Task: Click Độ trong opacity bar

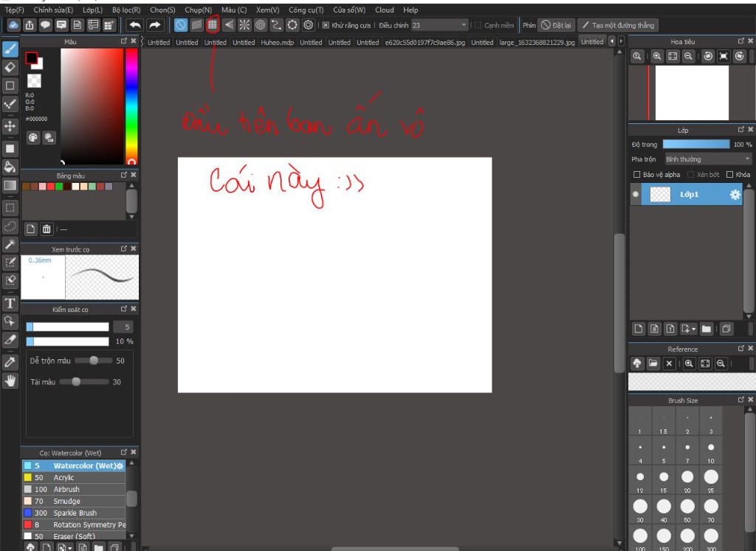Action: pyautogui.click(x=696, y=144)
